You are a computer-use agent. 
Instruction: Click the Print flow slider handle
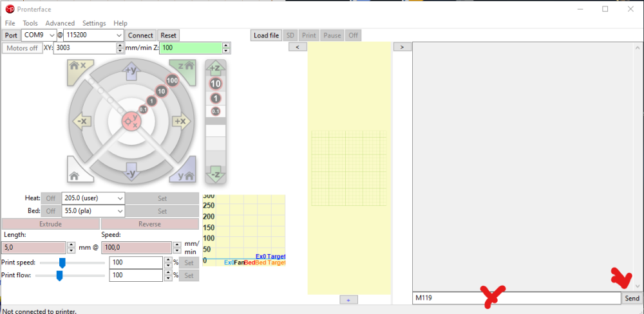(59, 275)
